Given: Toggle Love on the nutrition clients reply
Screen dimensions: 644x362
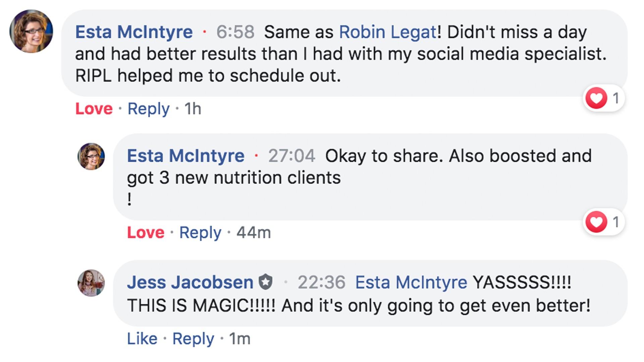Looking at the screenshot, I should [146, 233].
